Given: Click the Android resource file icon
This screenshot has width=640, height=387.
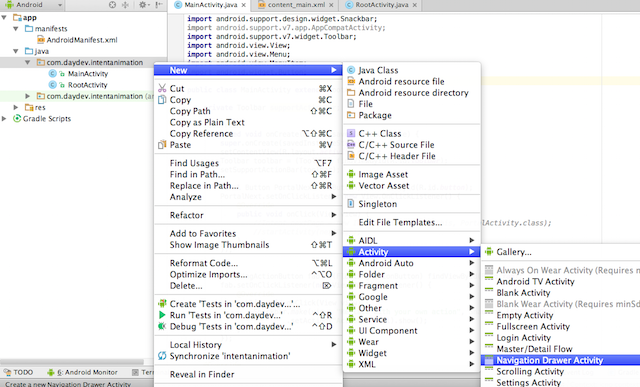Looking at the screenshot, I should coord(351,81).
